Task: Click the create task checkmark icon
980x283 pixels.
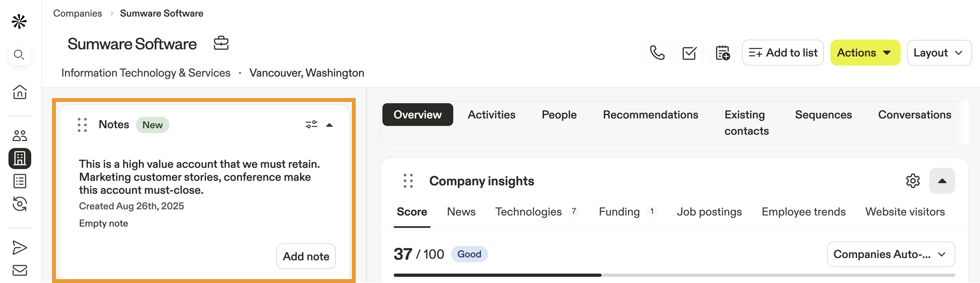Action: [689, 53]
